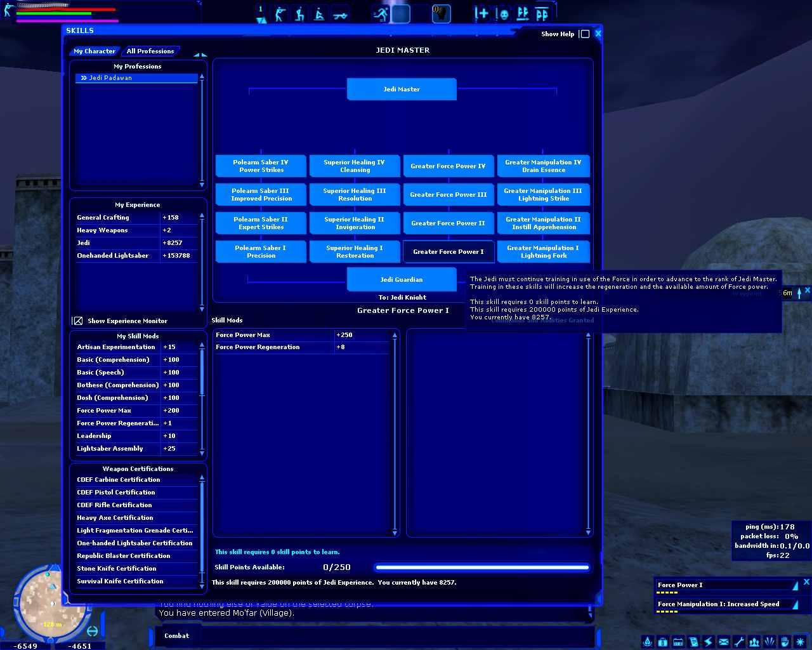Pick Polearm Saber IV Power Strikes skill
The image size is (812, 650).
click(x=261, y=166)
